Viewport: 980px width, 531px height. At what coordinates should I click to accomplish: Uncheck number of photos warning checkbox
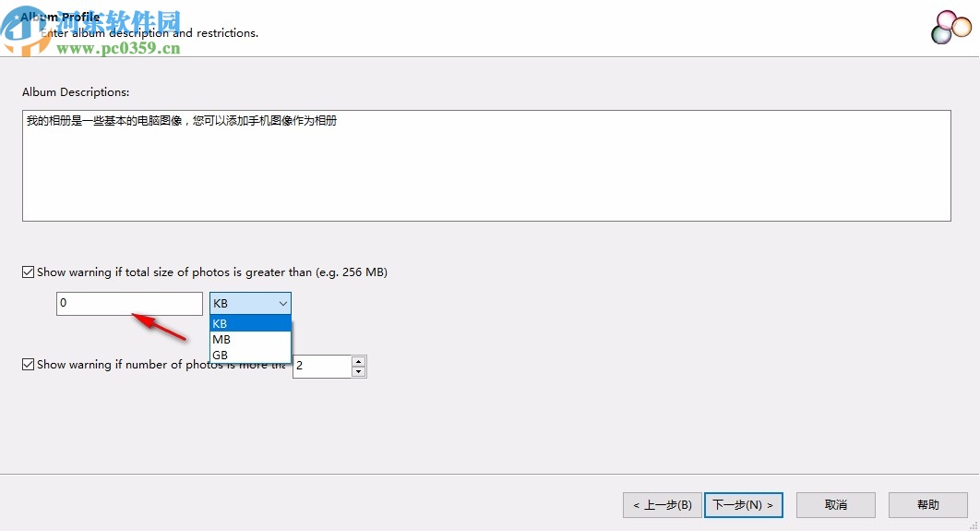click(x=28, y=364)
